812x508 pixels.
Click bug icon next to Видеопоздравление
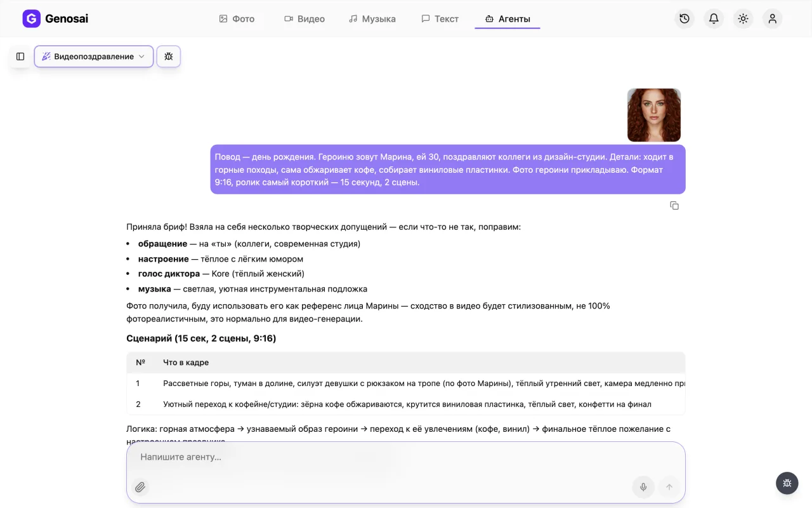[x=169, y=57]
